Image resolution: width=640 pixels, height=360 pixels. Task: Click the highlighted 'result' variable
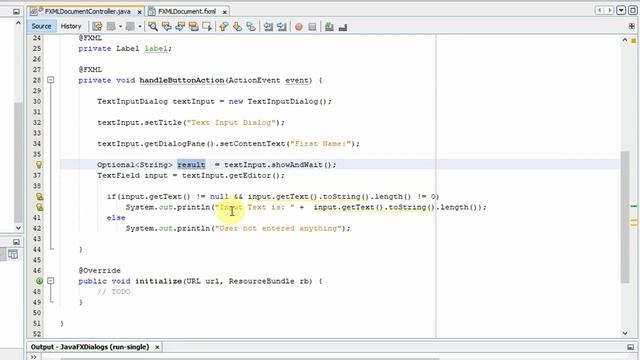[x=191, y=165]
